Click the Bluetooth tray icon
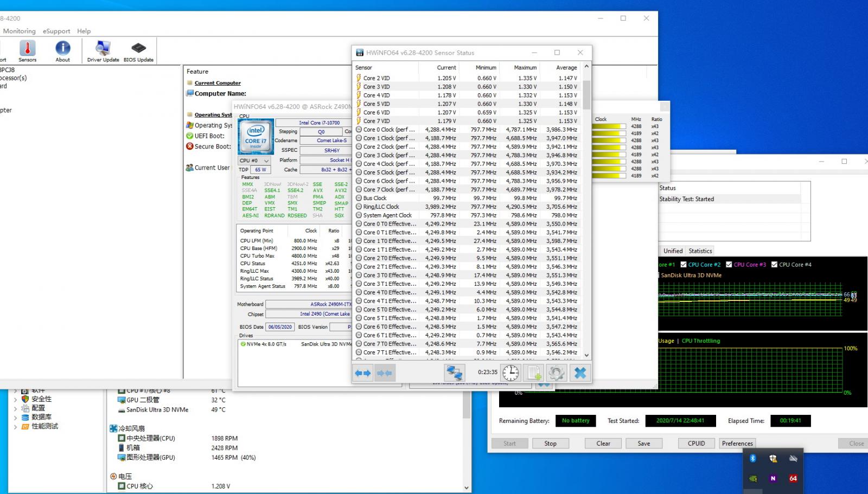 (753, 458)
